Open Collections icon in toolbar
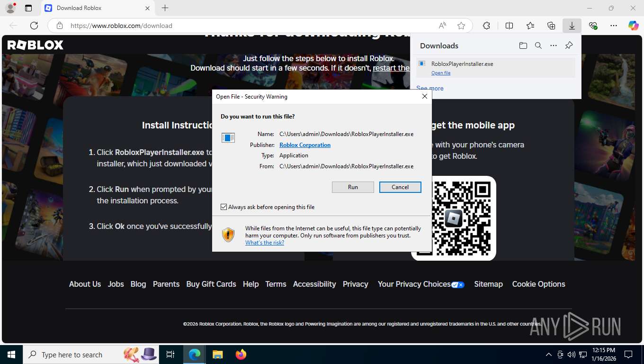 coord(551,26)
